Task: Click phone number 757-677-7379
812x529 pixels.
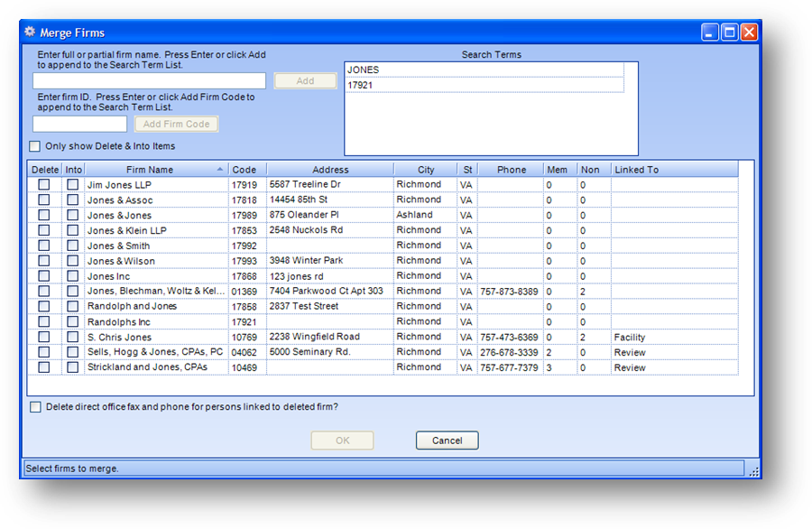Action: coord(509,367)
